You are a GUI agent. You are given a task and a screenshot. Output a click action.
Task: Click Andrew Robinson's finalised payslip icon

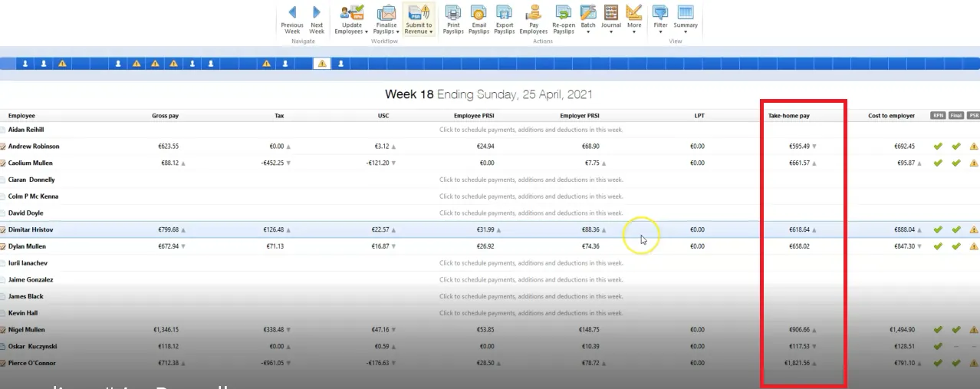[x=2, y=146]
